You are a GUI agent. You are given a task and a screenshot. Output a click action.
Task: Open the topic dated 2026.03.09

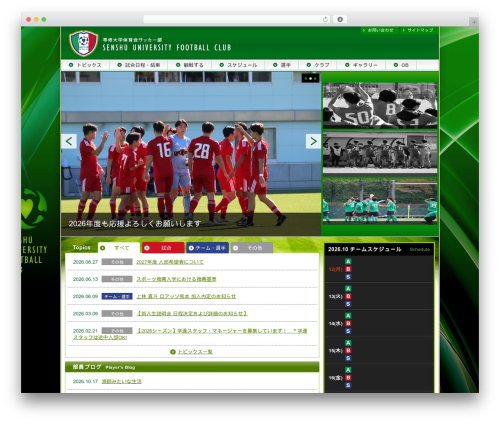coord(192,314)
